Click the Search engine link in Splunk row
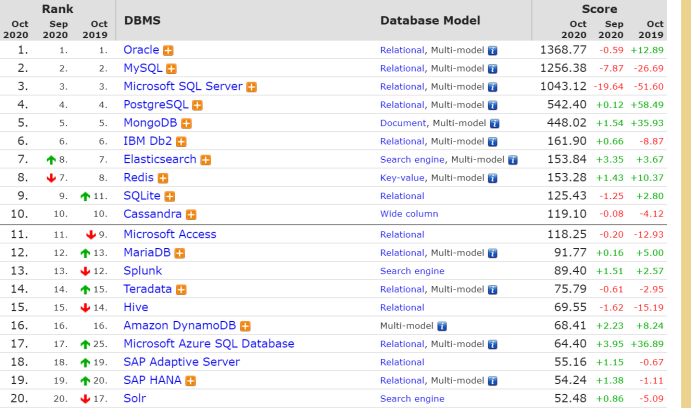The image size is (692, 408). pyautogui.click(x=412, y=271)
